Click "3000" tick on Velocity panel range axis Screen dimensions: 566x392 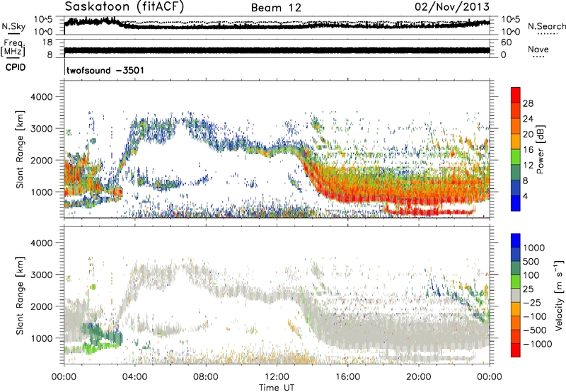(41, 275)
